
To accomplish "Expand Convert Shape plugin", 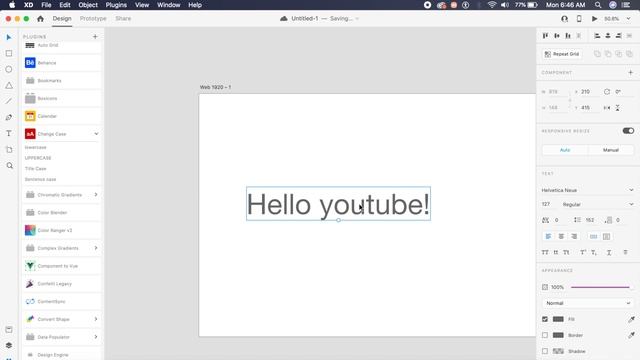I will 96,319.
